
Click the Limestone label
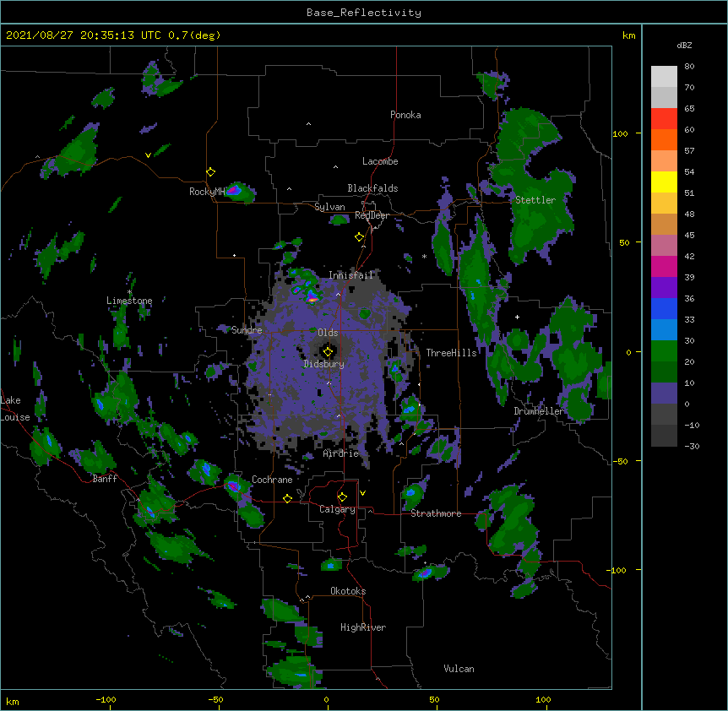[129, 301]
